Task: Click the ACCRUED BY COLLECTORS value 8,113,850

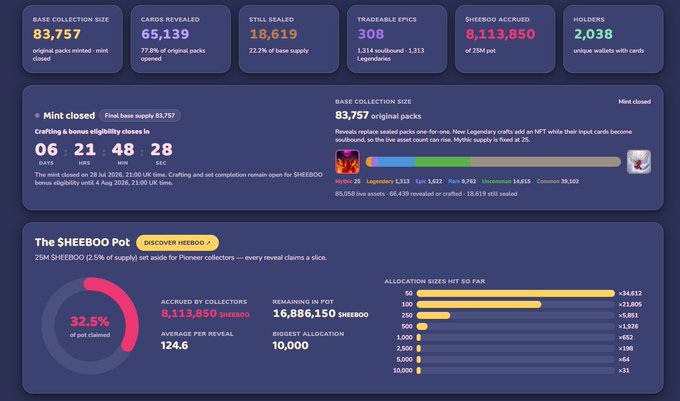Action: click(x=189, y=313)
